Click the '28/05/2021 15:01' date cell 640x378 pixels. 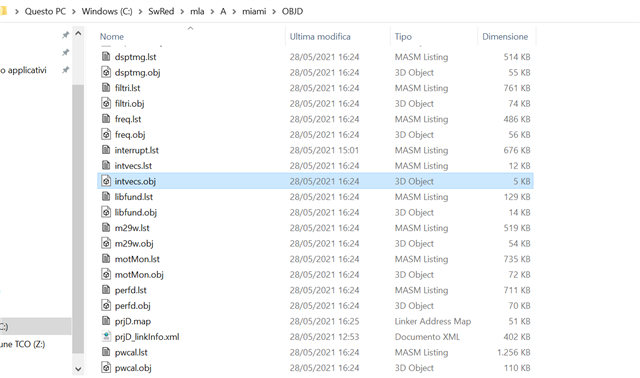pyautogui.click(x=324, y=150)
